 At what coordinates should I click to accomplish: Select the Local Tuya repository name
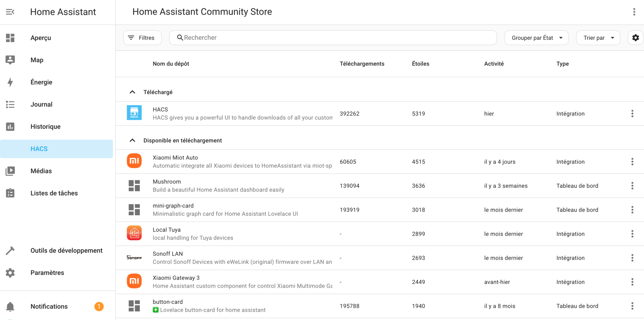(167, 230)
